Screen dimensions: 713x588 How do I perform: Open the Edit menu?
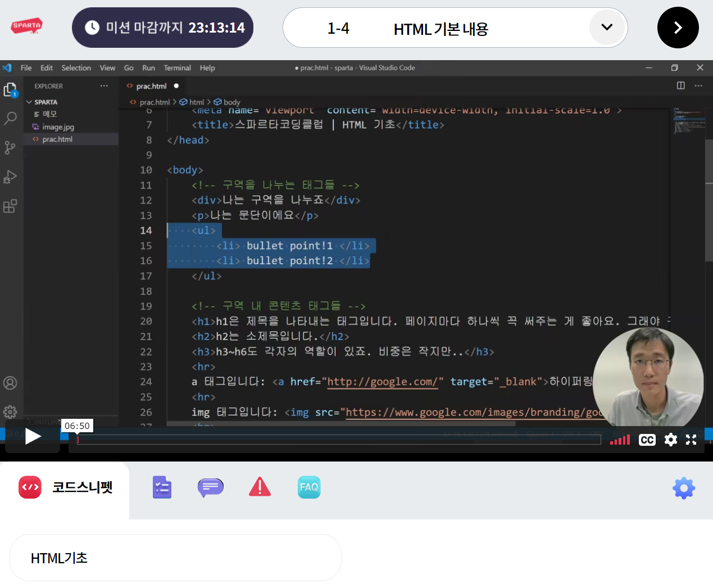pos(47,68)
